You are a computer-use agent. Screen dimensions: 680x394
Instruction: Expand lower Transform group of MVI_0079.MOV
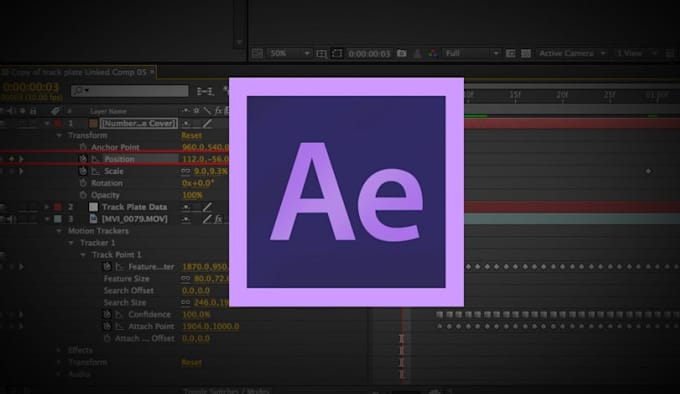pyautogui.click(x=59, y=362)
